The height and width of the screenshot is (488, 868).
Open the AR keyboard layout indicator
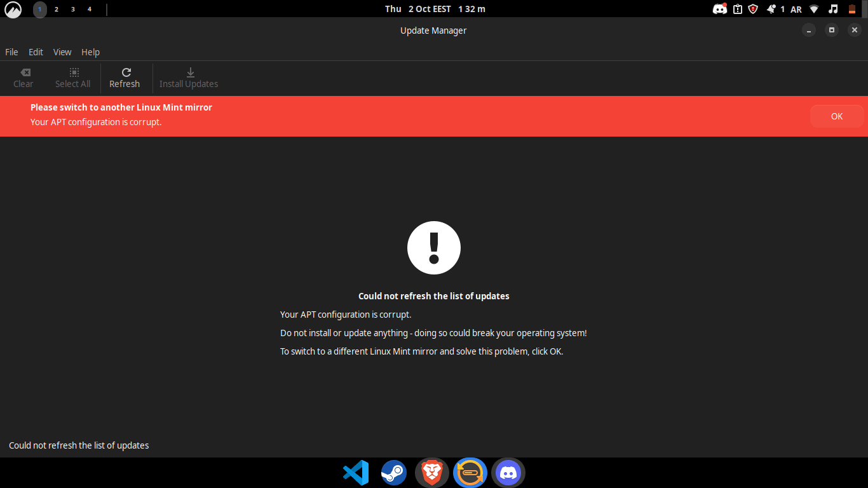[x=796, y=9]
